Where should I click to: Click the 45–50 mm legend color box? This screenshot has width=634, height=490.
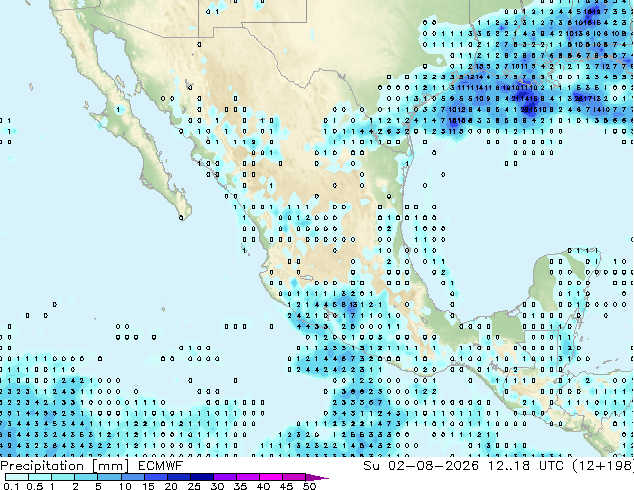(x=294, y=477)
